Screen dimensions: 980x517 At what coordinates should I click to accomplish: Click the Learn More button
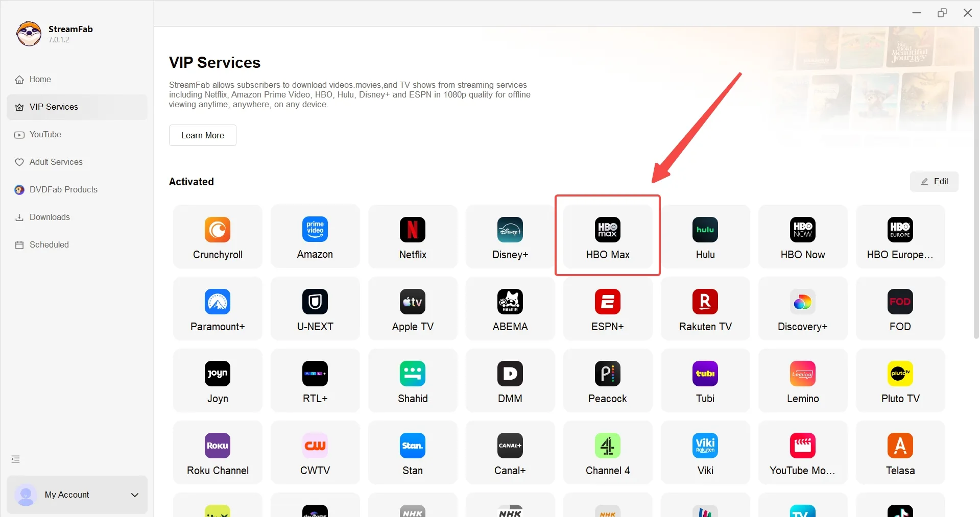202,135
